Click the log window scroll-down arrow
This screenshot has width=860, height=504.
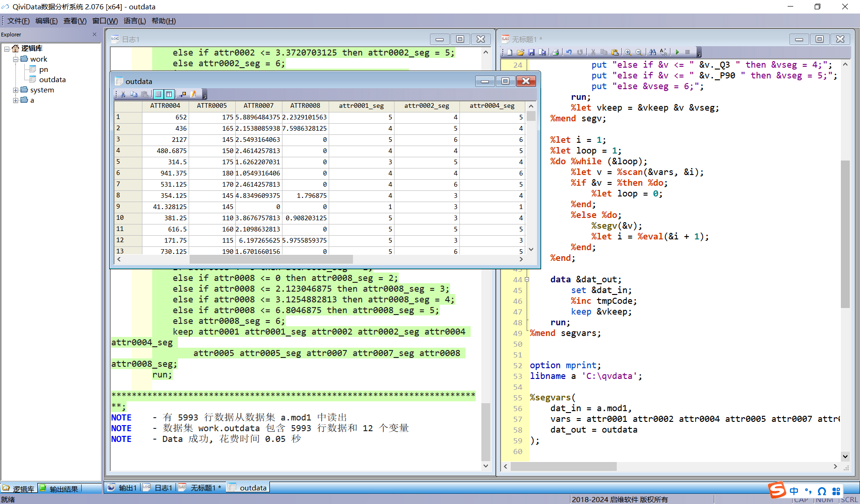point(486,466)
